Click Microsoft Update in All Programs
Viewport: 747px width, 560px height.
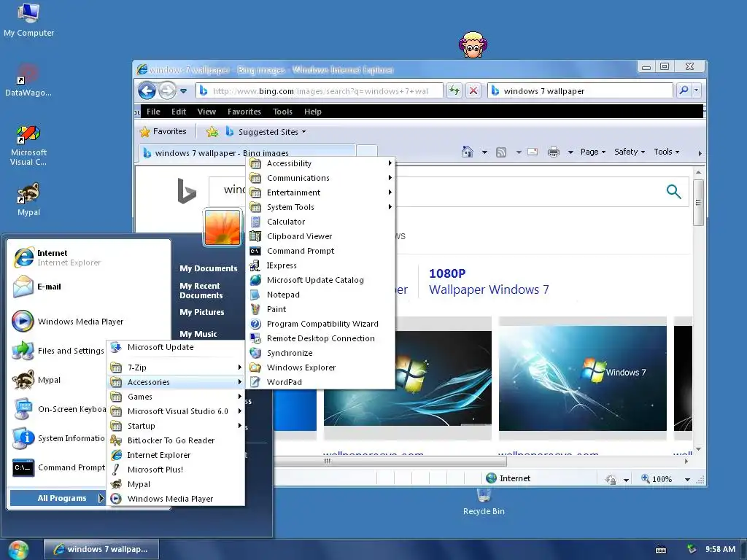coord(176,347)
